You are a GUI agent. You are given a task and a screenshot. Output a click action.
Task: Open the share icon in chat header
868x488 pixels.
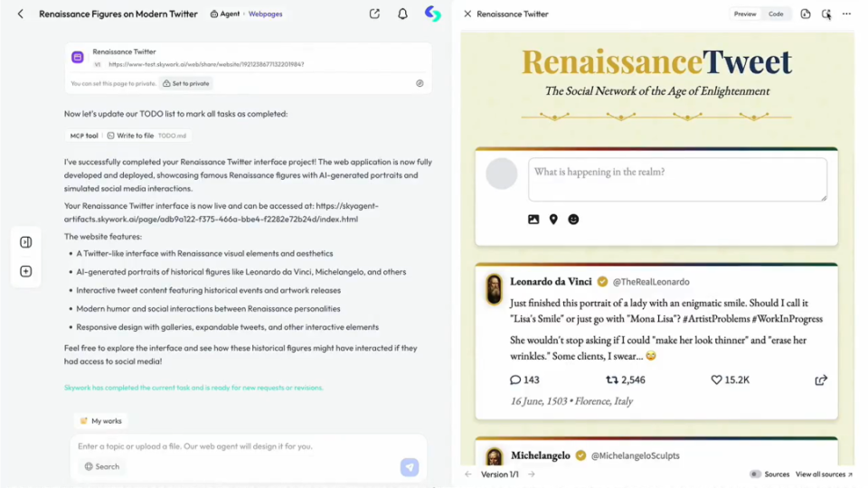click(x=374, y=14)
